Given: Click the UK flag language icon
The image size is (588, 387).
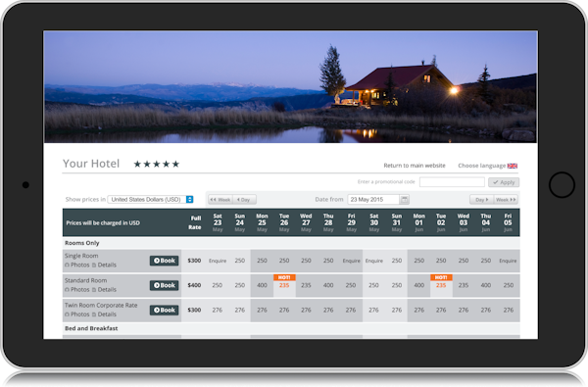Looking at the screenshot, I should point(513,166).
